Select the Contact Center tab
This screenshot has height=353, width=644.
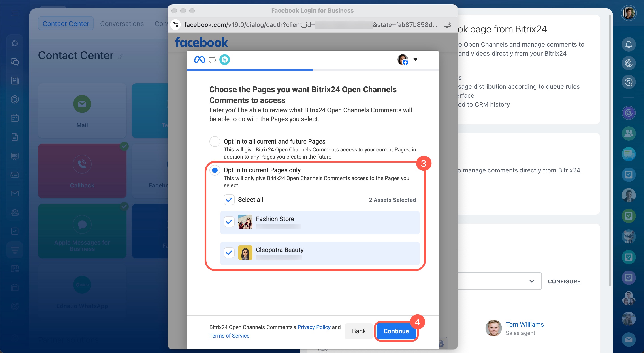coord(66,24)
